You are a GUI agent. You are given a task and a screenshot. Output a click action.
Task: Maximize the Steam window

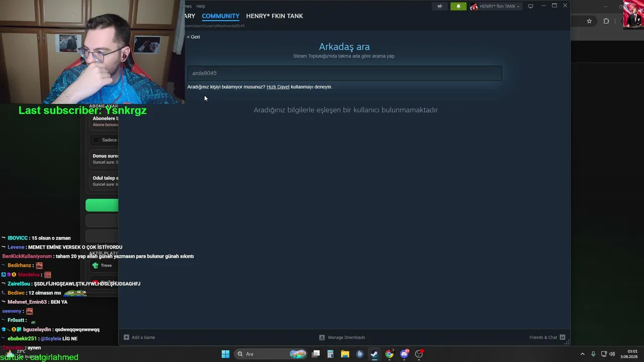coord(554,6)
